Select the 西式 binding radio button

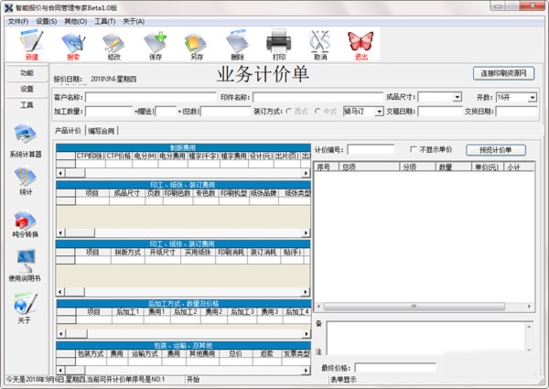pyautogui.click(x=289, y=111)
